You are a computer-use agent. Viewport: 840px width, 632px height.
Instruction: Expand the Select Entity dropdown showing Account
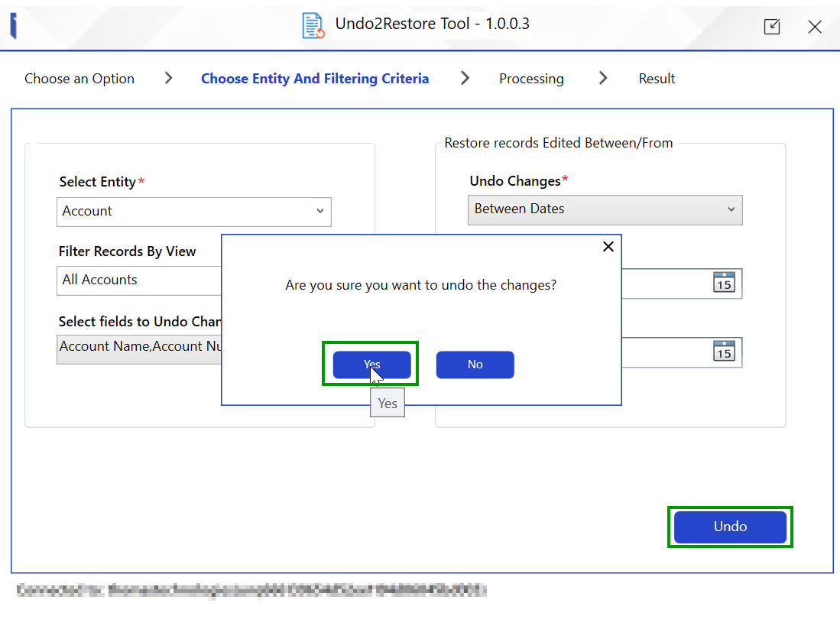[193, 212]
